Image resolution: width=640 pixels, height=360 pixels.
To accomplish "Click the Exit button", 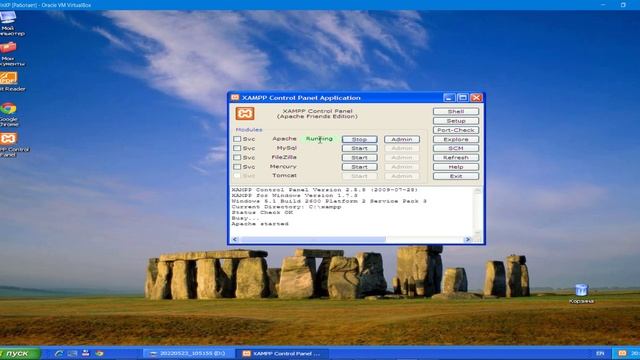I will 456,176.
